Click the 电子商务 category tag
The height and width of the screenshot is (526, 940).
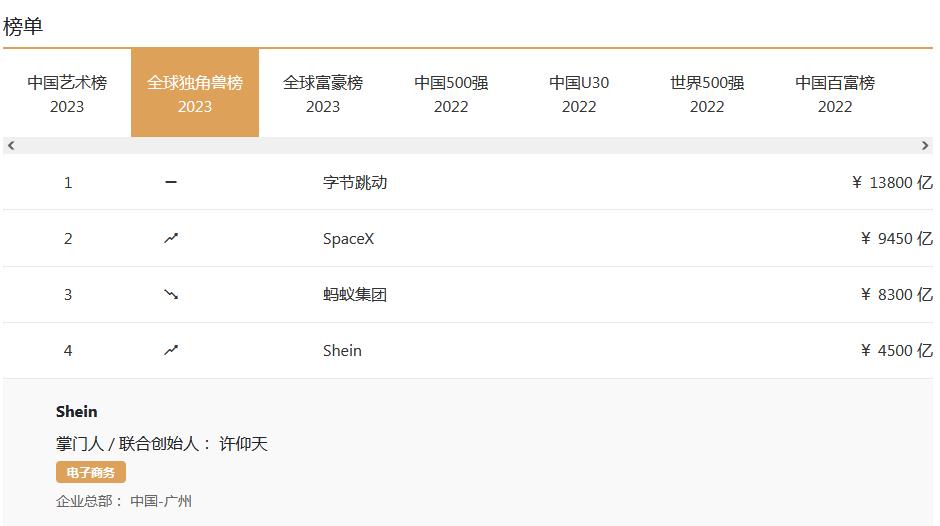(91, 472)
